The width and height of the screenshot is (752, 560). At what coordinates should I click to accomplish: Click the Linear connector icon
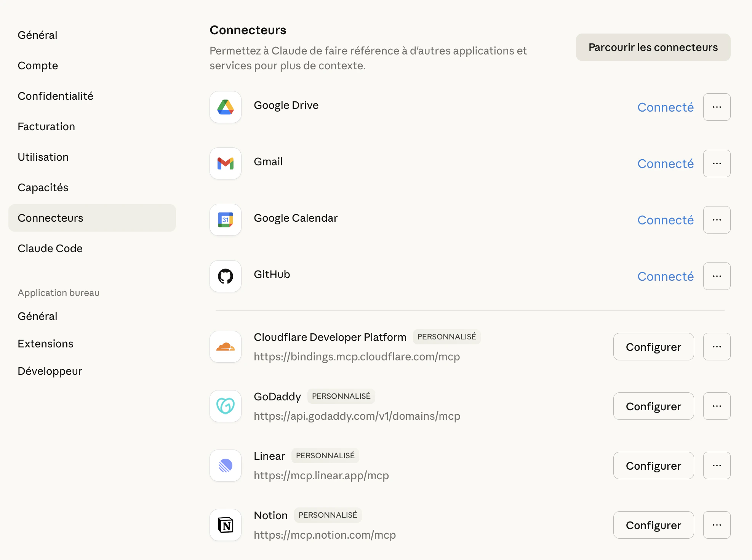[225, 466]
